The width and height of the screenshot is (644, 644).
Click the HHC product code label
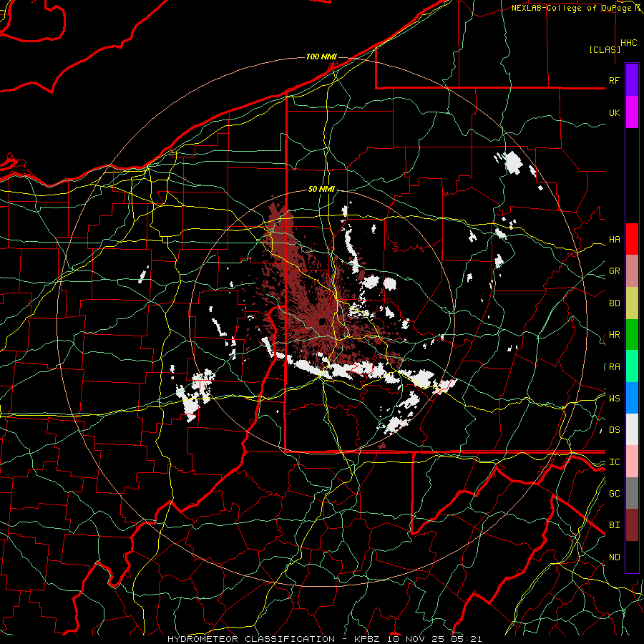tap(629, 43)
